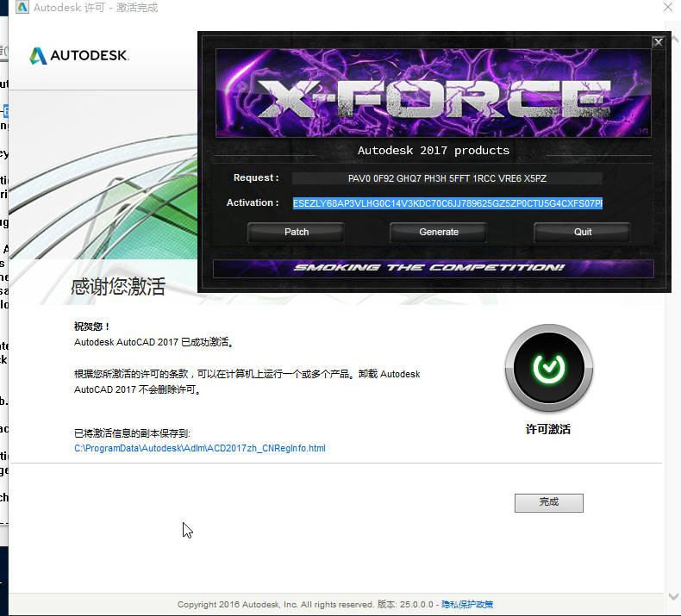The image size is (681, 616).
Task: Click the AutoCAD title bar icon
Action: (22, 7)
